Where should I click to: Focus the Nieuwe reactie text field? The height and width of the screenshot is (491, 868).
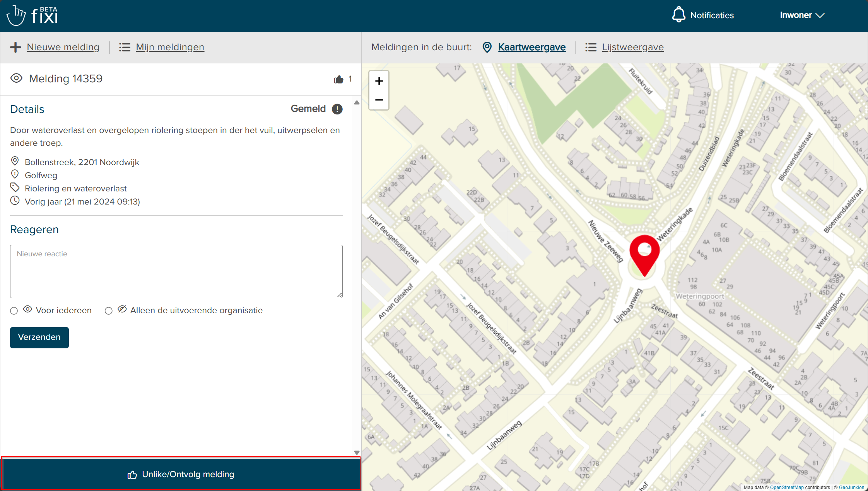(176, 271)
